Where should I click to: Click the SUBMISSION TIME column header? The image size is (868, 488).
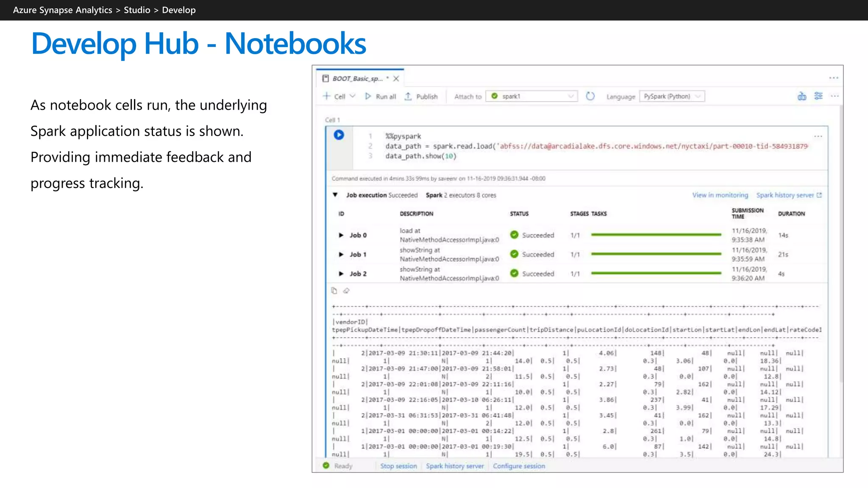coord(748,213)
